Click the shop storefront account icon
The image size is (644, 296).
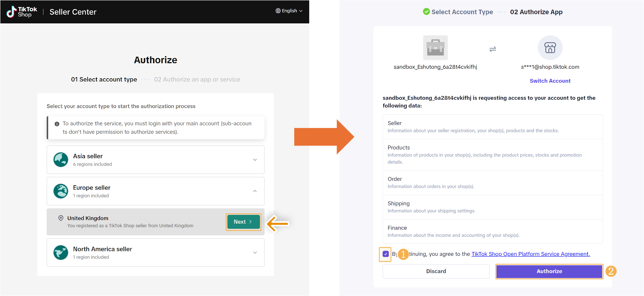click(550, 48)
